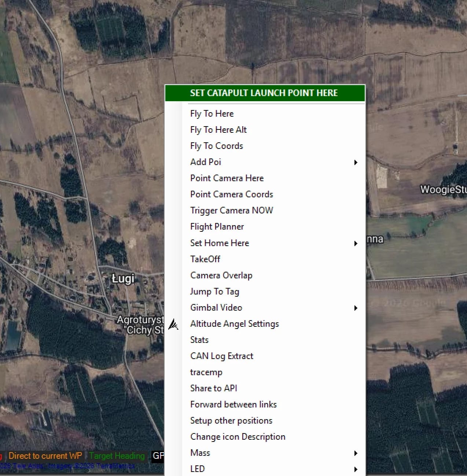Expand the Add Poi submenu
The height and width of the screenshot is (476, 467).
click(265, 162)
